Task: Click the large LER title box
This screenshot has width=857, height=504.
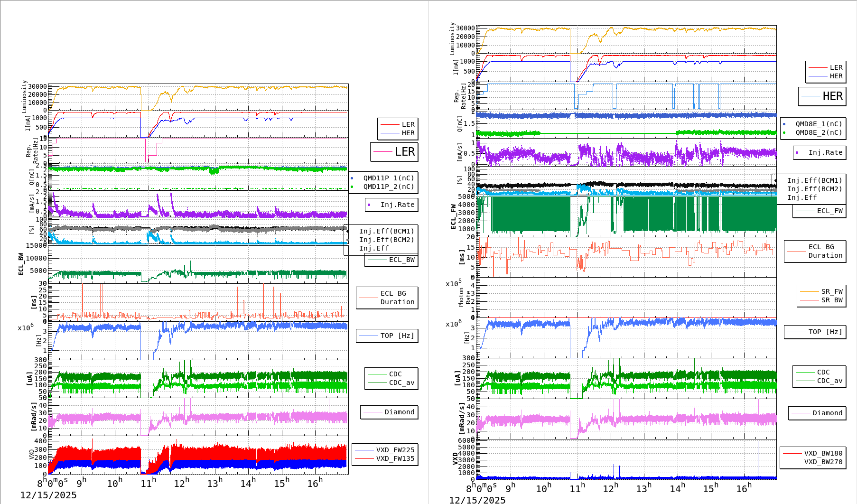Action: (x=394, y=152)
